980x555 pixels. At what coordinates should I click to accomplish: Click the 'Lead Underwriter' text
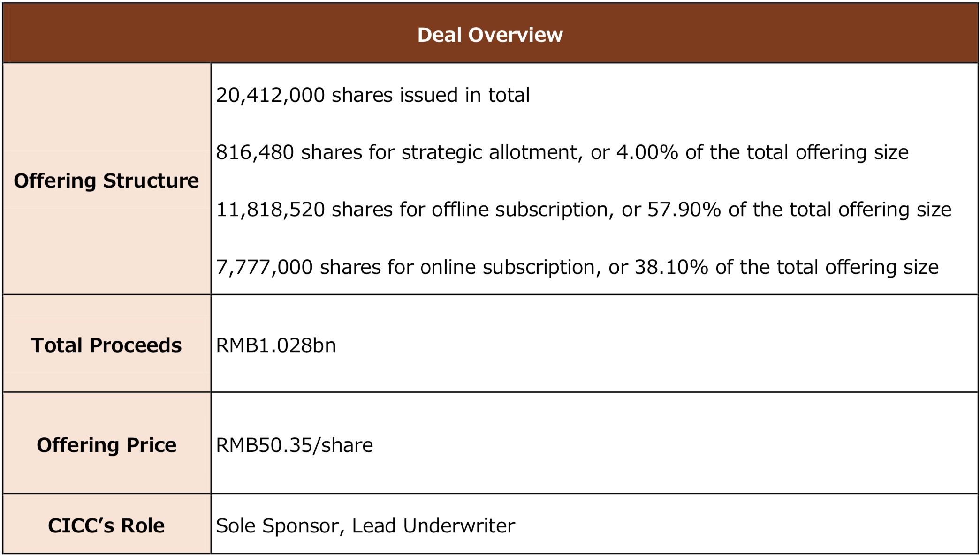pyautogui.click(x=433, y=526)
